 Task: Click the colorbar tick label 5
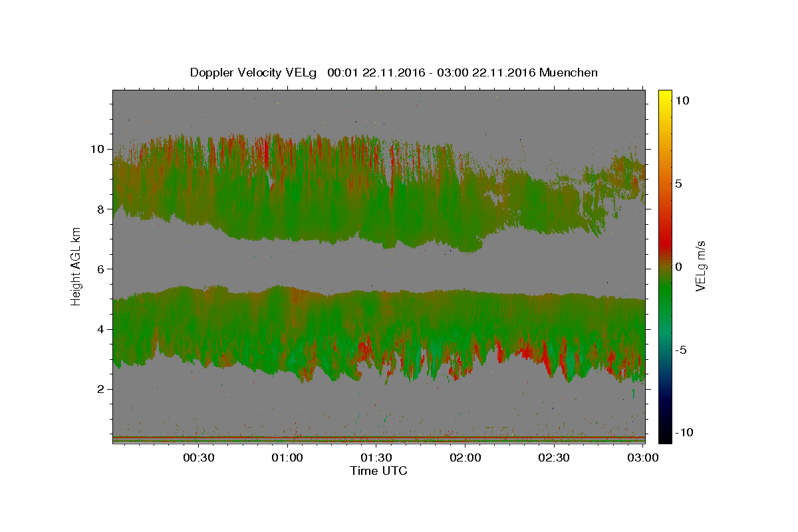pyautogui.click(x=679, y=184)
